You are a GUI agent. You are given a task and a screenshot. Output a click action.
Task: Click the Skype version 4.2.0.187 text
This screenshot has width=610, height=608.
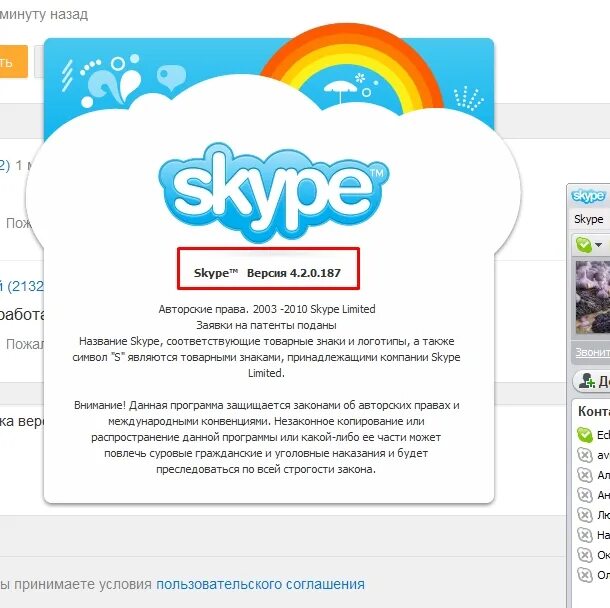268,273
